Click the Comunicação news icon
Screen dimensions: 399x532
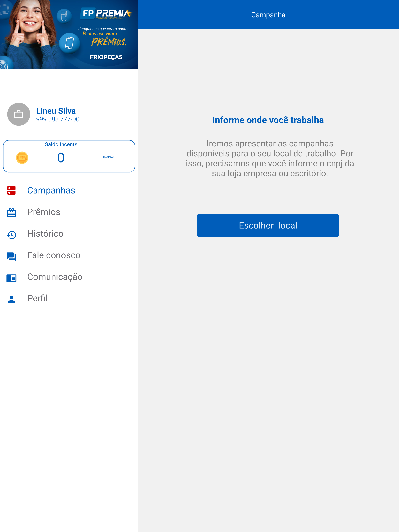11,278
